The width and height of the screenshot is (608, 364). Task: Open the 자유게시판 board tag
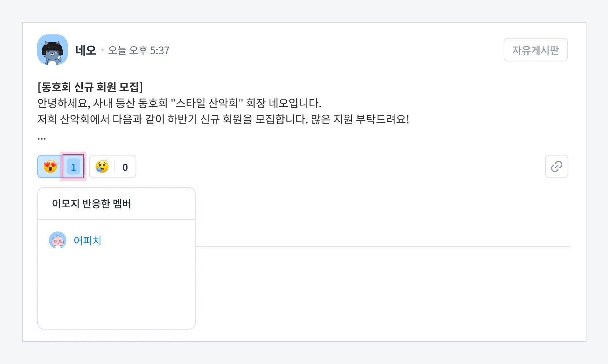(535, 50)
